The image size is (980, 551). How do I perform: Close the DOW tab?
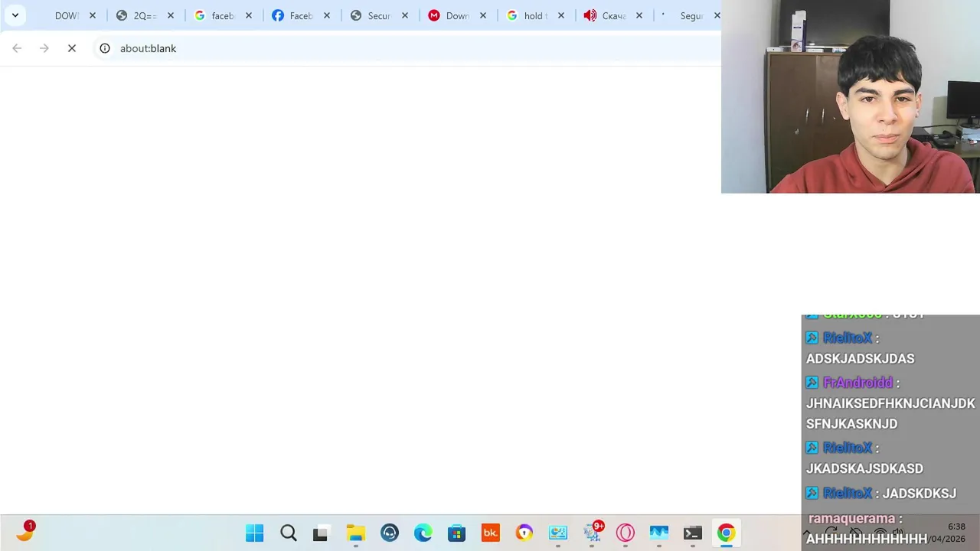[93, 15]
